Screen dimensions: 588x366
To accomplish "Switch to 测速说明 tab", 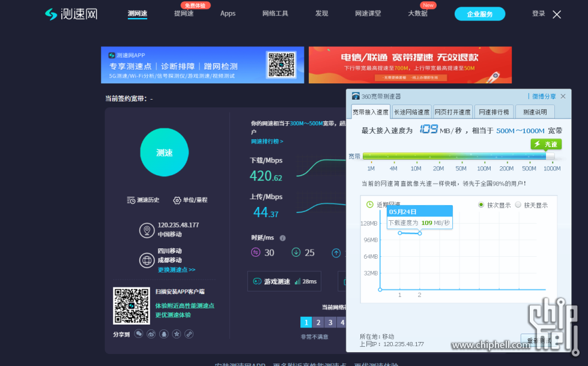I will (535, 112).
